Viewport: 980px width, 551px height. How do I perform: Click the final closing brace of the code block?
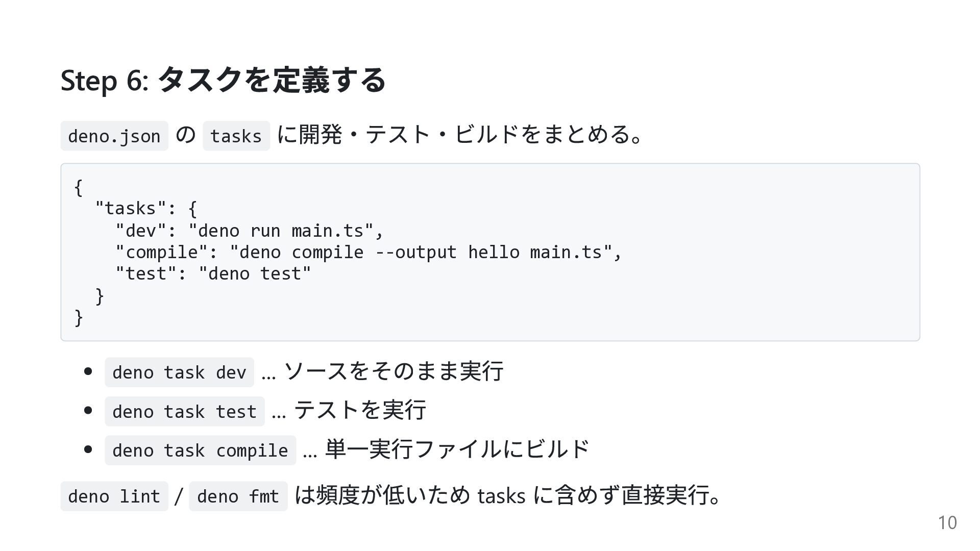click(x=79, y=317)
